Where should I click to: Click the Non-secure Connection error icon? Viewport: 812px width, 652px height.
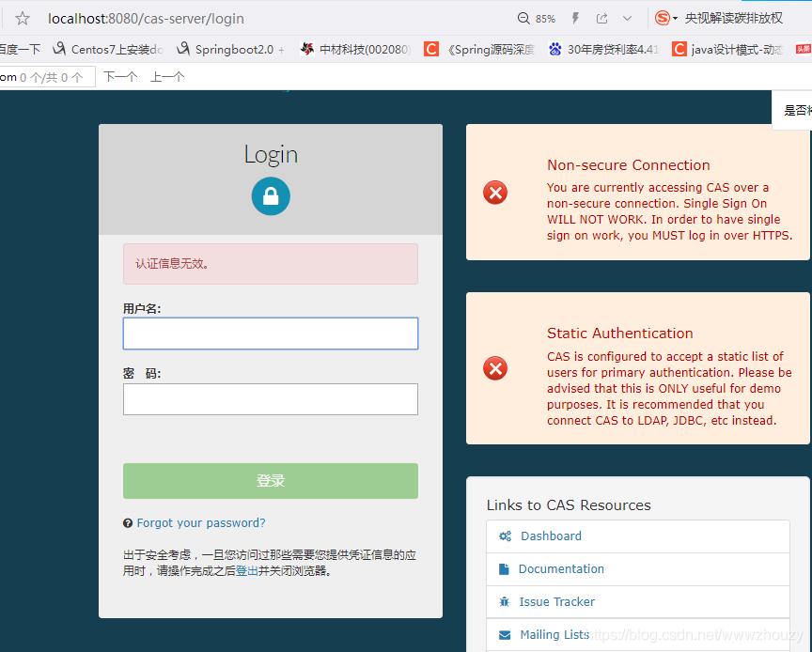tap(495, 193)
